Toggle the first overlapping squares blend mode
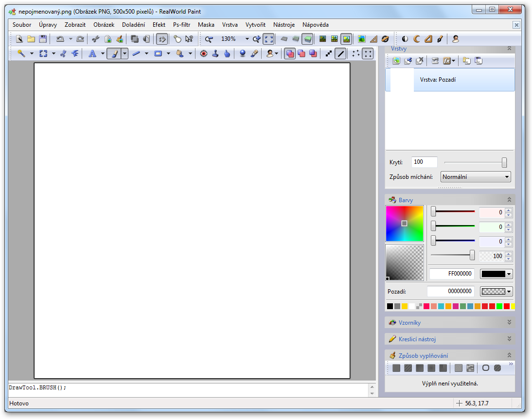 tap(290, 53)
